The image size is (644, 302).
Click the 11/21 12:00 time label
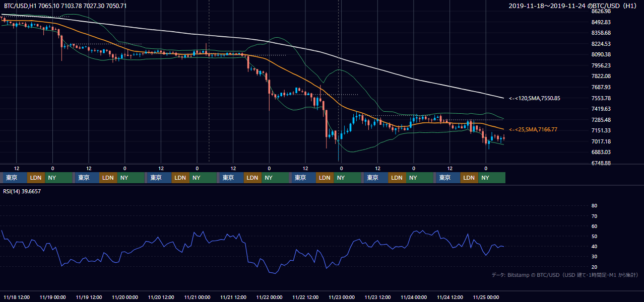233,297
